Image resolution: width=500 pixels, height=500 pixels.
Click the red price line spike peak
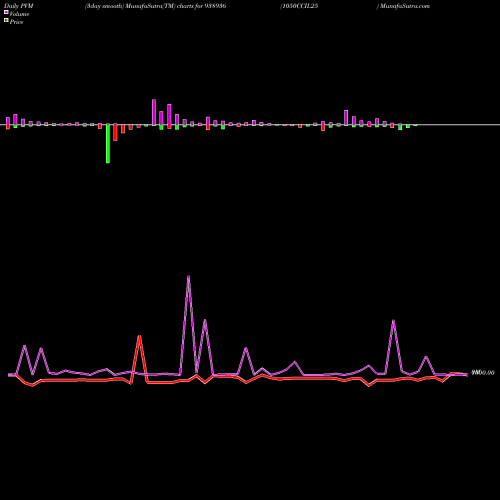coord(140,337)
